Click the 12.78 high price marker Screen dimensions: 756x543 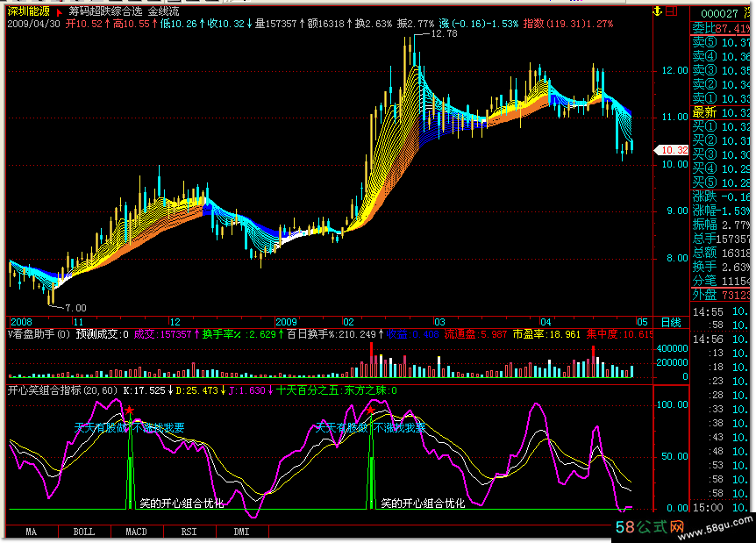tap(445, 33)
